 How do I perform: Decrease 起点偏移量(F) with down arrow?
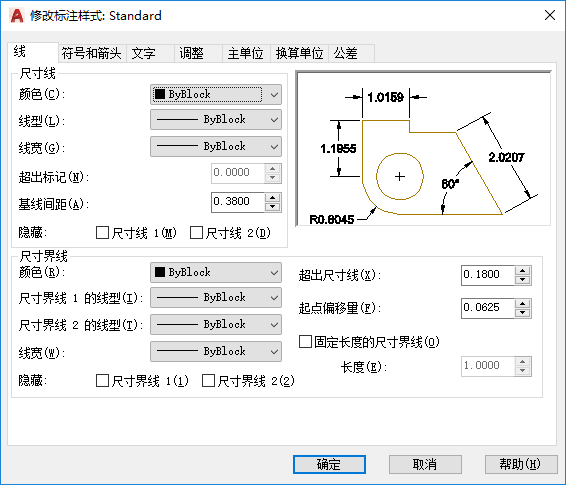coord(523,313)
